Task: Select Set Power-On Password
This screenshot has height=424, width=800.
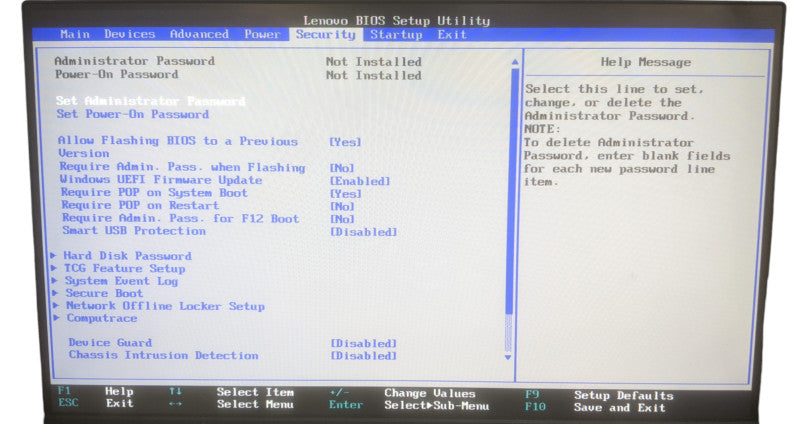Action: (x=133, y=114)
